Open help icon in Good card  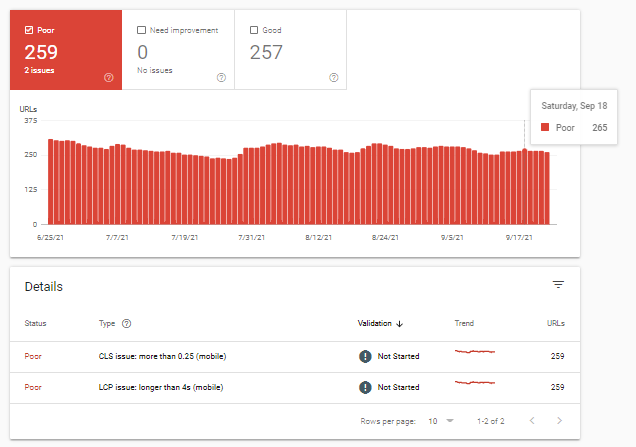tap(333, 77)
